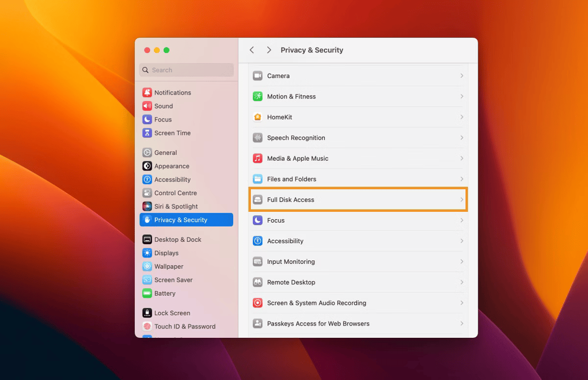Screen dimensions: 588x380
Task: Open the Control Centre settings pane
Action: point(186,193)
